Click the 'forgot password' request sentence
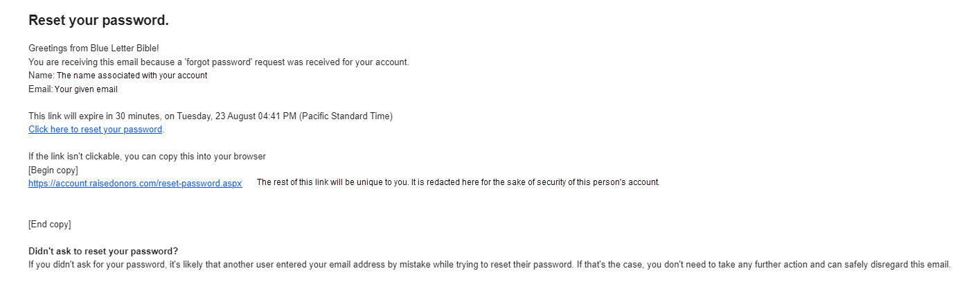 218,62
